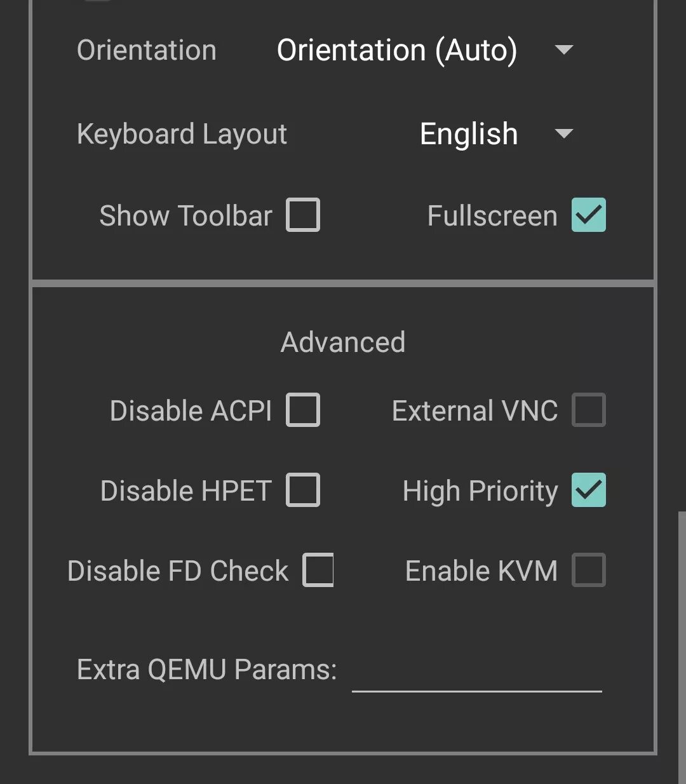Image resolution: width=686 pixels, height=784 pixels.
Task: Check the Disable HPET box
Action: click(x=303, y=490)
